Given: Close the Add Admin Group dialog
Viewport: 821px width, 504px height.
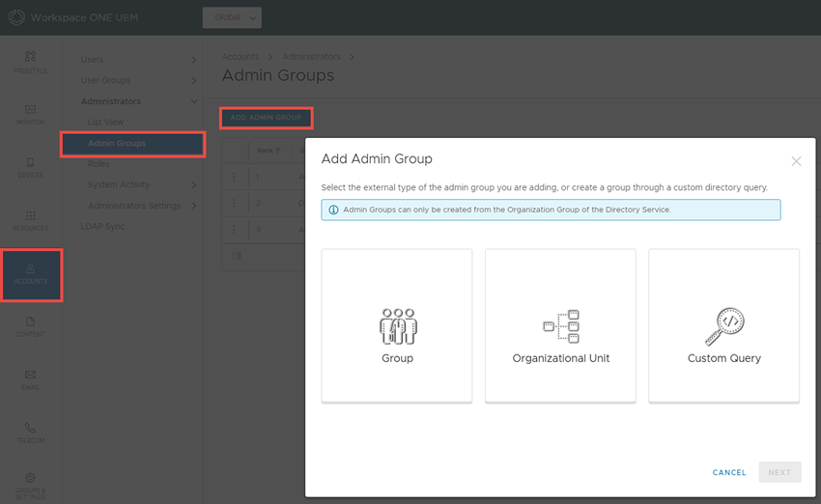Looking at the screenshot, I should [796, 161].
